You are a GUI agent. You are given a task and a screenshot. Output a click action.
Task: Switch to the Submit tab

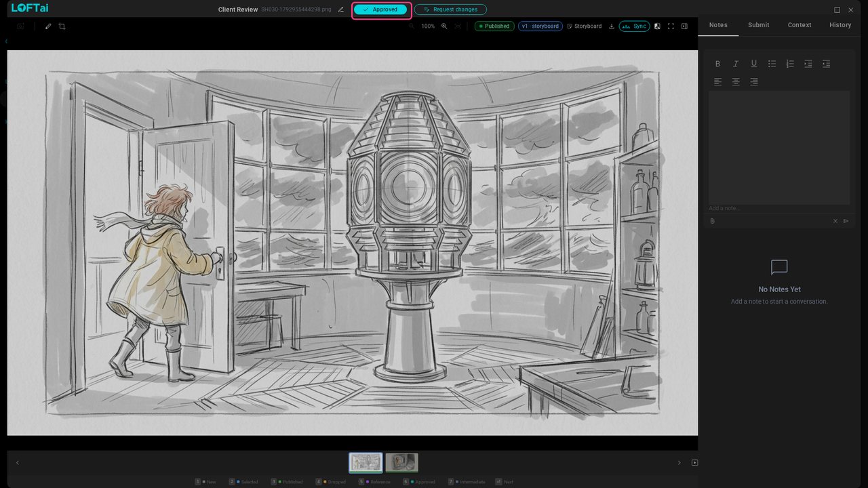tap(759, 25)
